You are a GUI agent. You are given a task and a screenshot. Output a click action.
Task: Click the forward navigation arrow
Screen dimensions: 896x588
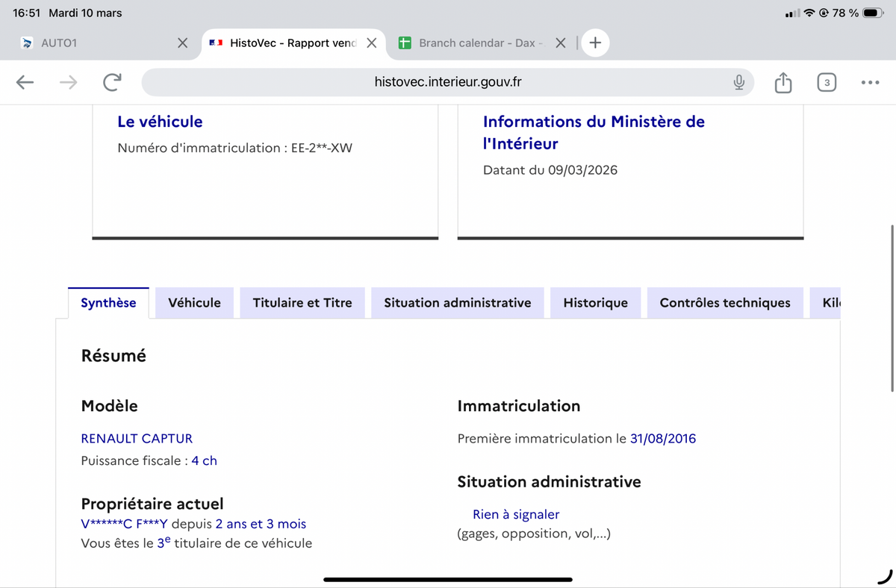pos(68,82)
